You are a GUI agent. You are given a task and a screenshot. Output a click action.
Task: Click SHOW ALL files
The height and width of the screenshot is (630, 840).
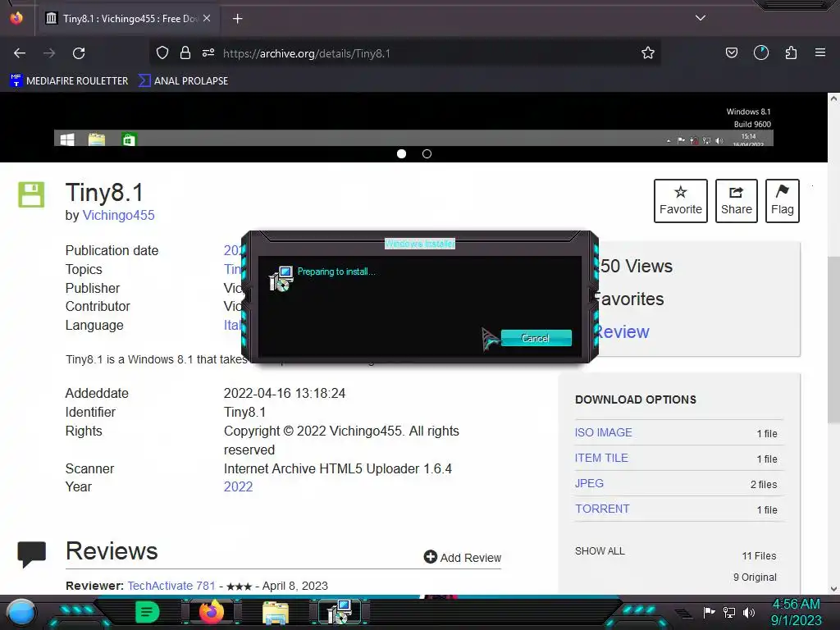point(600,550)
